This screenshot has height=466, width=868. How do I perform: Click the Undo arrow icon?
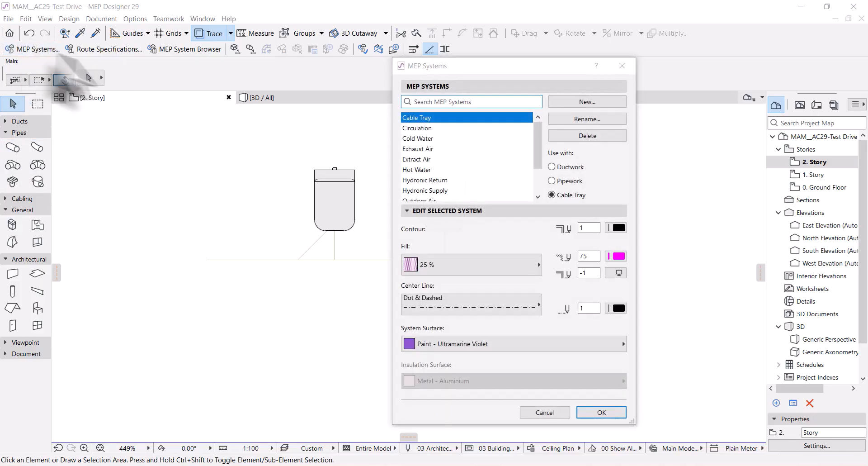pyautogui.click(x=29, y=33)
